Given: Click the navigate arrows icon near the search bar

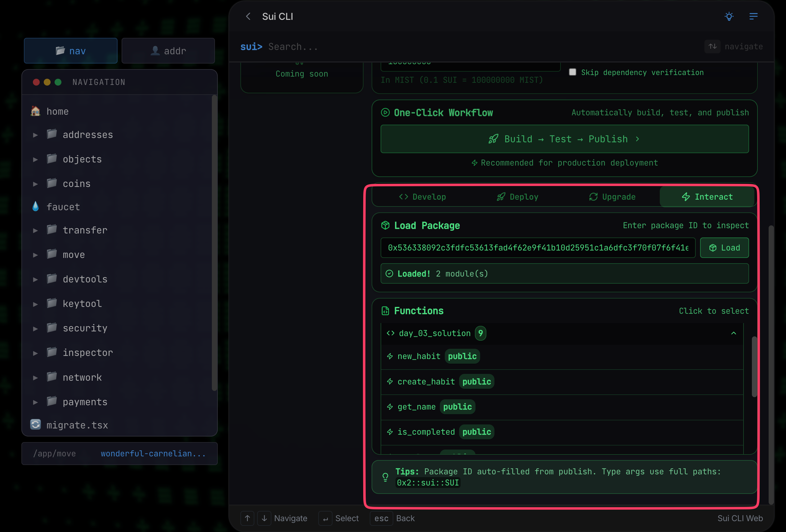Looking at the screenshot, I should point(712,46).
